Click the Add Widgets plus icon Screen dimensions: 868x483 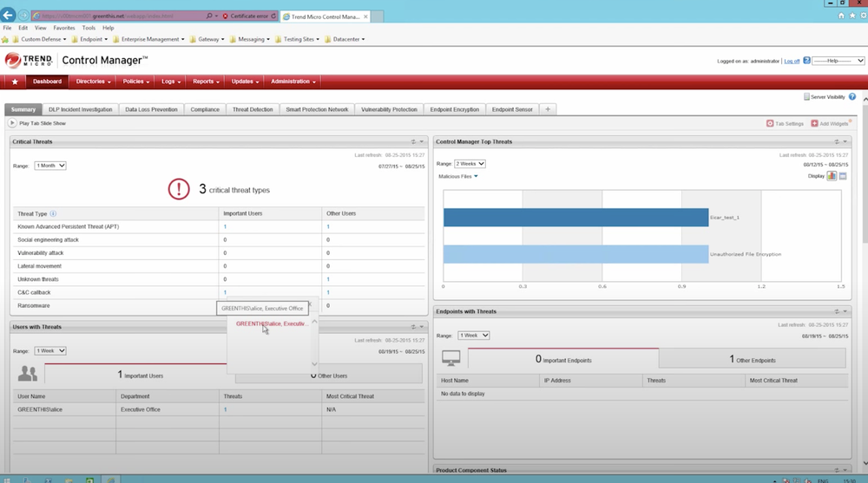(x=814, y=123)
